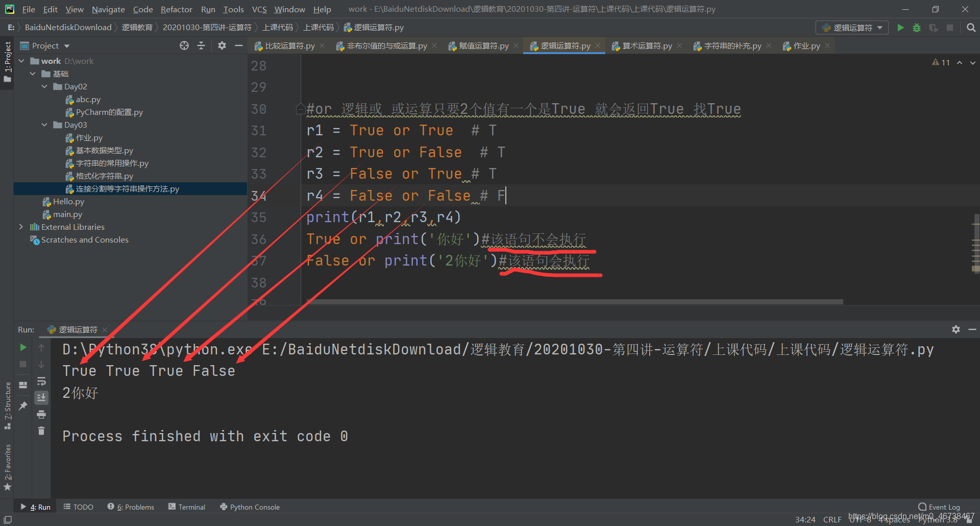Run the current configuration with green play icon

[900, 28]
